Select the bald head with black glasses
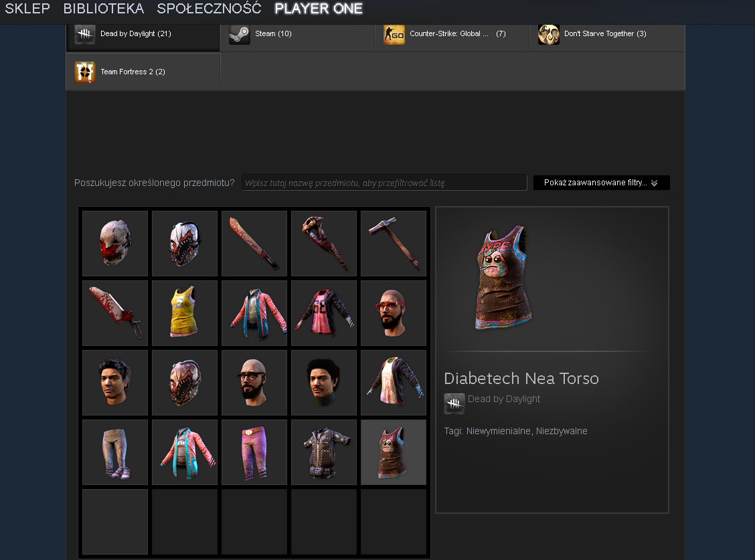The image size is (755, 560). 254,382
